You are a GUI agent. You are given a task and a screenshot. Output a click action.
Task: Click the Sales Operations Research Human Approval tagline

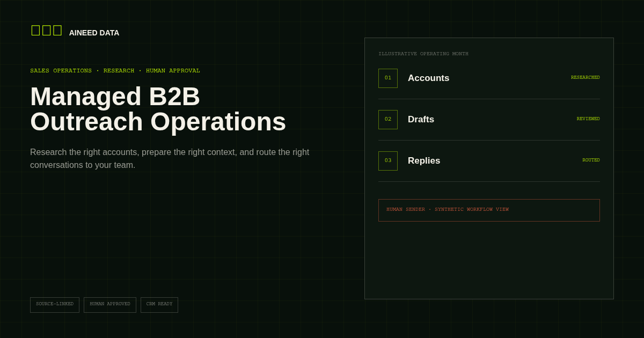[x=115, y=71]
